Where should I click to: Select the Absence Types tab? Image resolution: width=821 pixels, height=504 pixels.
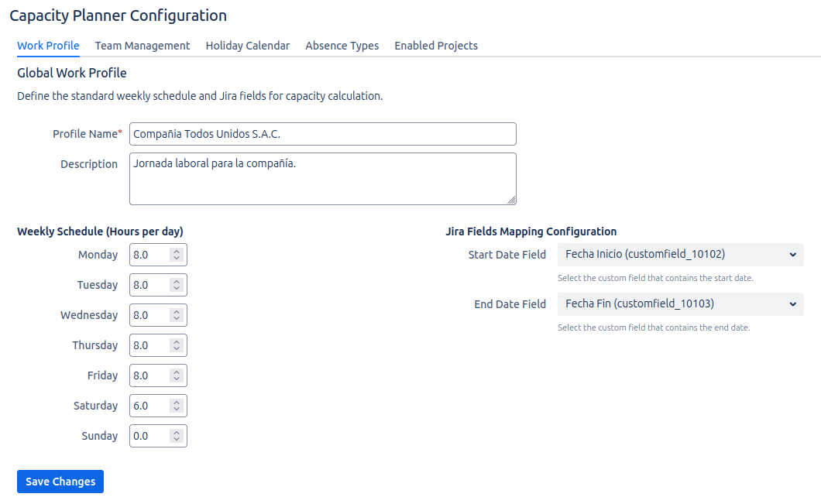342,46
